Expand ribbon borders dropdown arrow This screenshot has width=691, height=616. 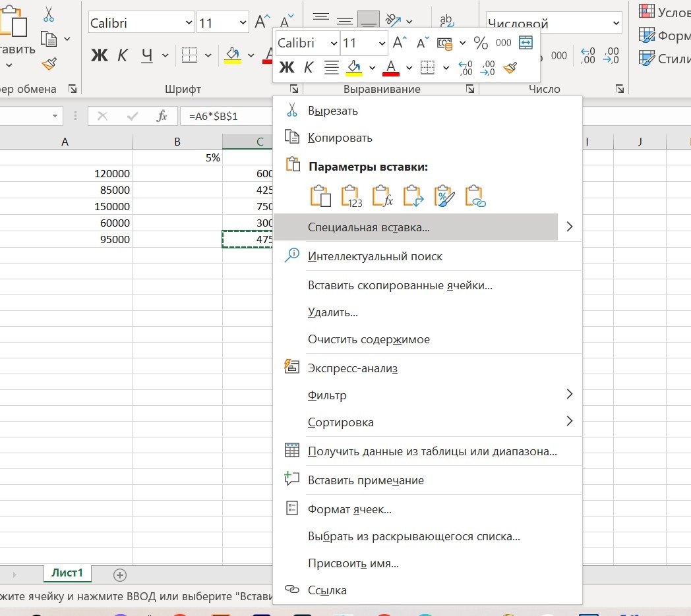[x=208, y=55]
